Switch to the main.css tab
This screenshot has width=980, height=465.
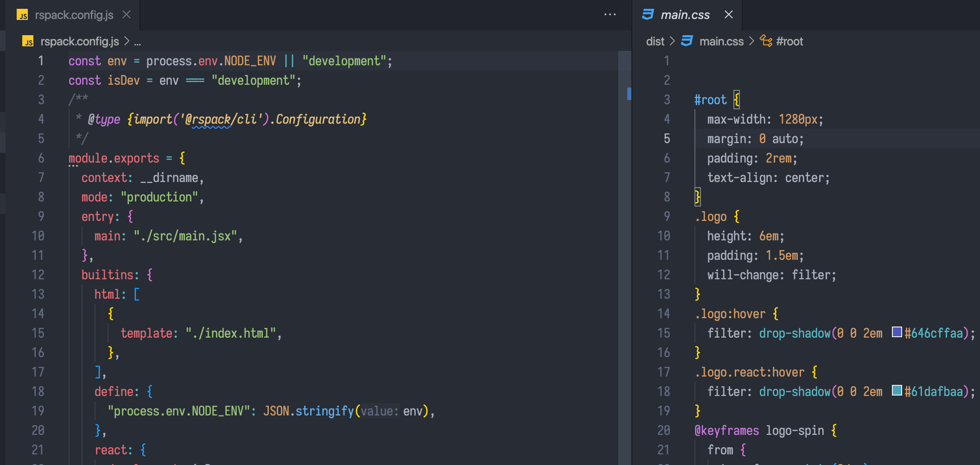(x=685, y=14)
